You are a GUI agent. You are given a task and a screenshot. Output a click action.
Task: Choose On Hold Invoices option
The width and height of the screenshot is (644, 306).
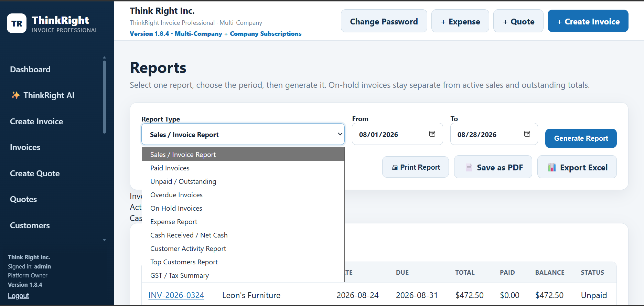pyautogui.click(x=243, y=208)
